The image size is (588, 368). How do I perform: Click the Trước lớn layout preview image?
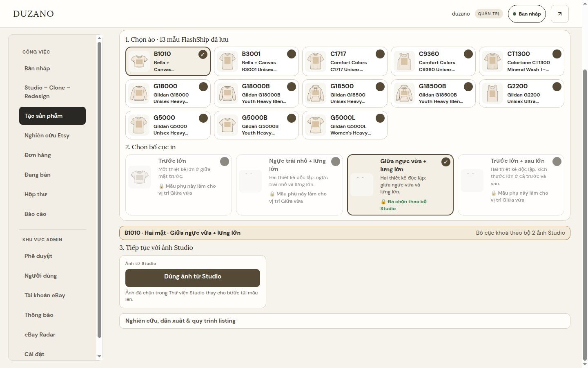[x=140, y=177]
